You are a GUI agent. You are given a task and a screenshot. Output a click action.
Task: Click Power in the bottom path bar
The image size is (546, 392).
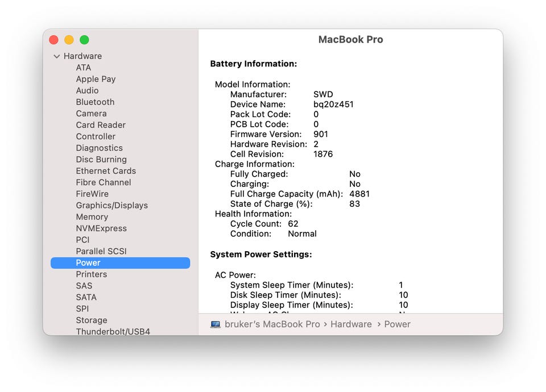398,324
